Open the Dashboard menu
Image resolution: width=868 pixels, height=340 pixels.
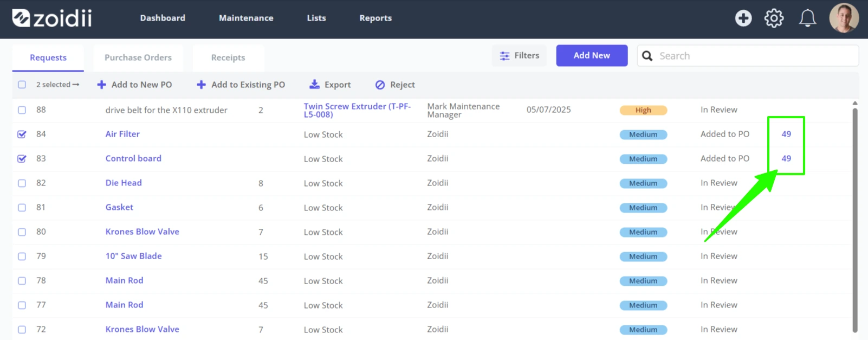point(163,18)
